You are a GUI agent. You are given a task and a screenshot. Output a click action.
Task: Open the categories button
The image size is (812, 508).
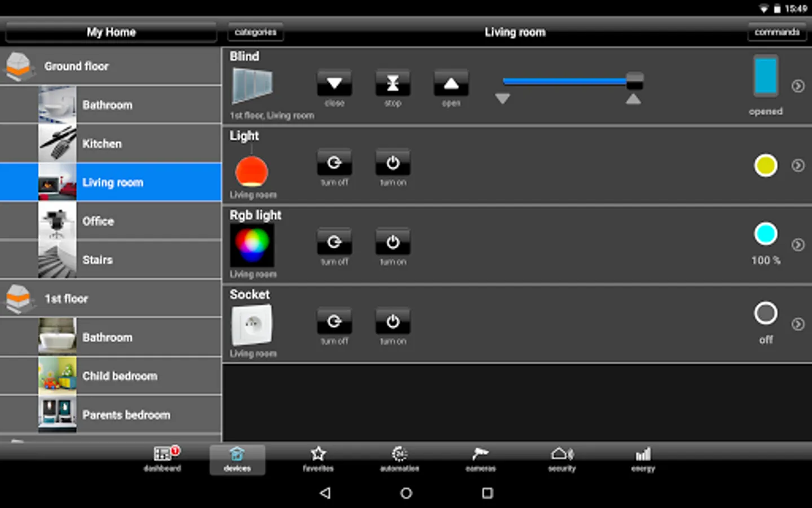pyautogui.click(x=255, y=32)
